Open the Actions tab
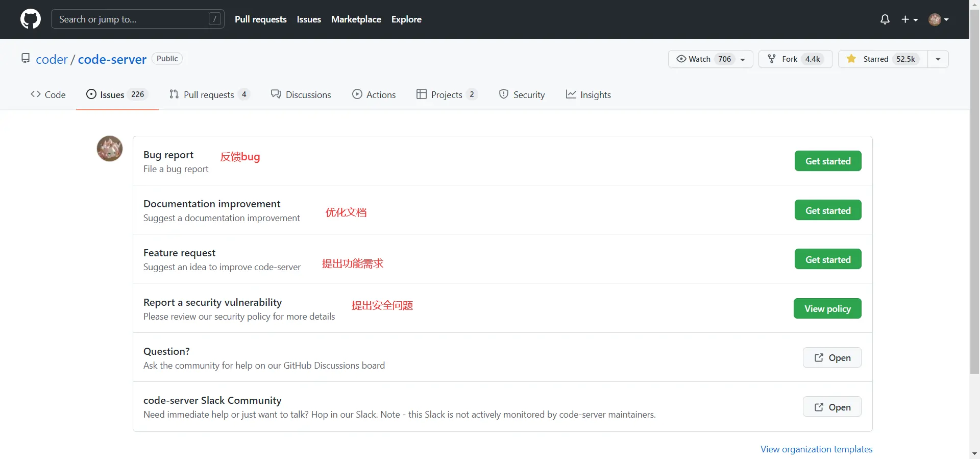 click(374, 94)
